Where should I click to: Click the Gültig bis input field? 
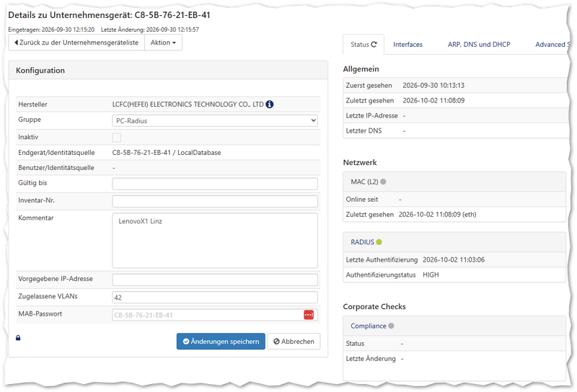pyautogui.click(x=215, y=184)
